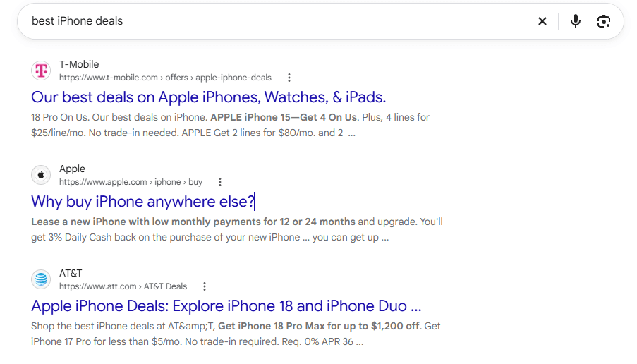The width and height of the screenshot is (637, 364).
Task: Click the Apple favicon logo
Action: pos(41,175)
